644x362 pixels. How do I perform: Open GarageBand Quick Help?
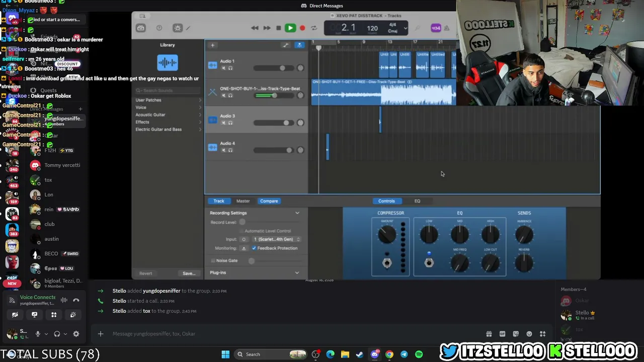(159, 28)
